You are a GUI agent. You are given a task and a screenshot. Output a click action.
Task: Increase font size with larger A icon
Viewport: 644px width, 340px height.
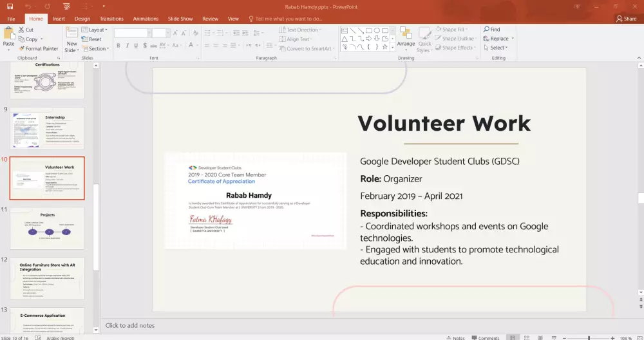175,33
